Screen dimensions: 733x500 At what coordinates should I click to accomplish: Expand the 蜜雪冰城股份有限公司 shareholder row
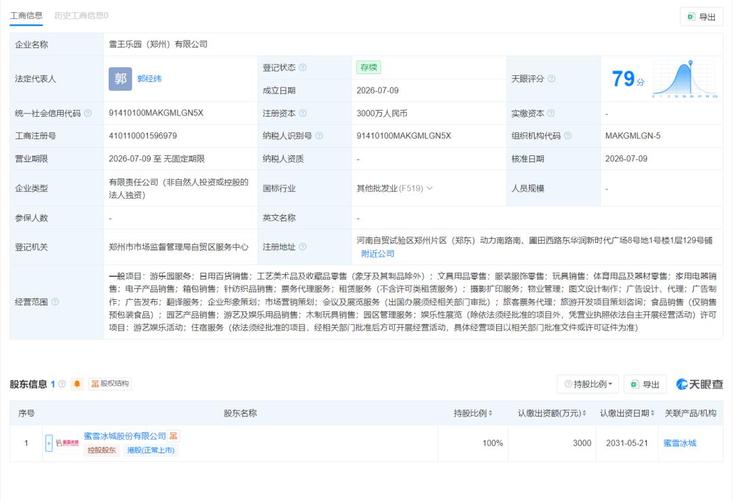click(49, 443)
